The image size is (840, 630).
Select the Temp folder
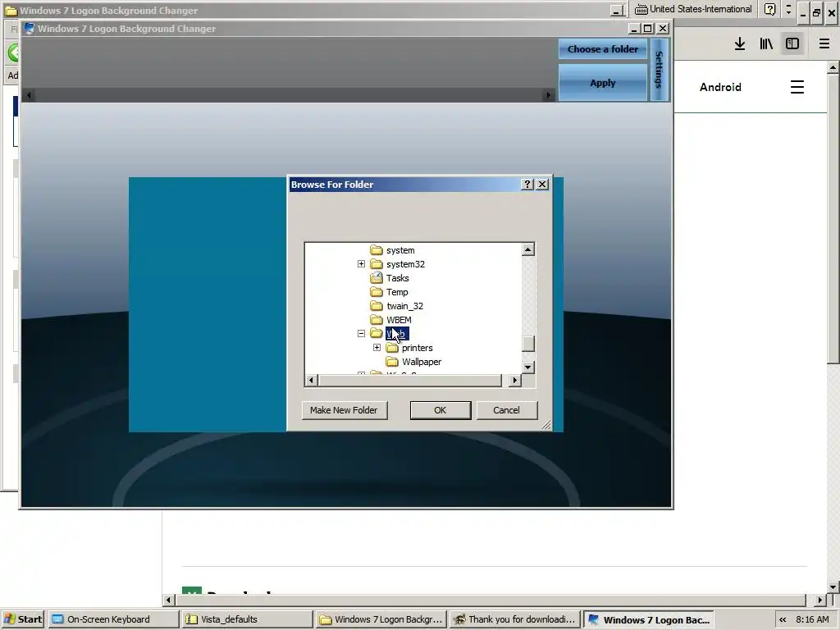click(397, 292)
